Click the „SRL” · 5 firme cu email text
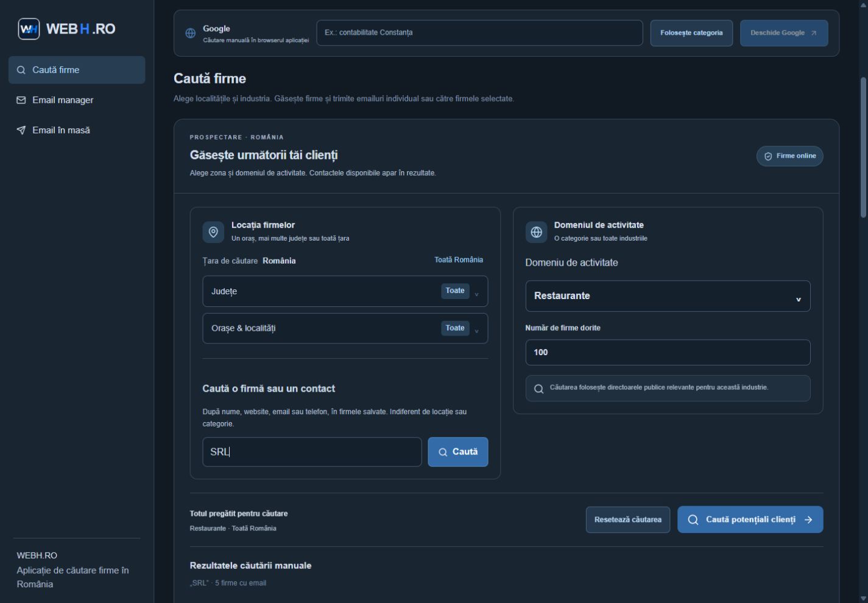Viewport: 868px width, 603px height. [228, 583]
